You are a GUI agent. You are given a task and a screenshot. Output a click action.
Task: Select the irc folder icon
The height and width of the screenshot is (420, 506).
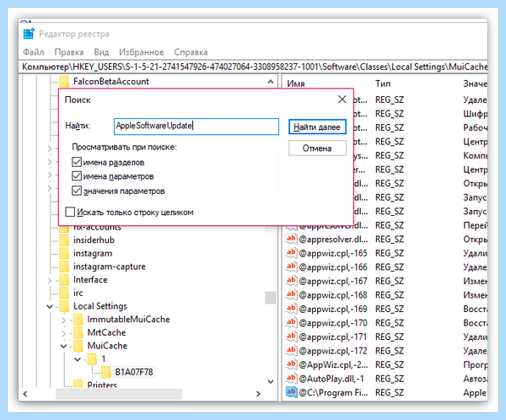click(64, 293)
